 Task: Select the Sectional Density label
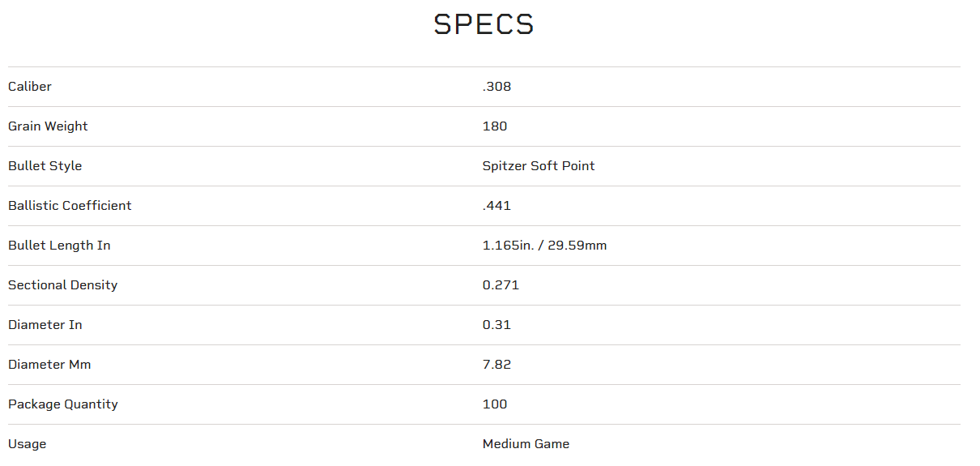[x=62, y=285]
